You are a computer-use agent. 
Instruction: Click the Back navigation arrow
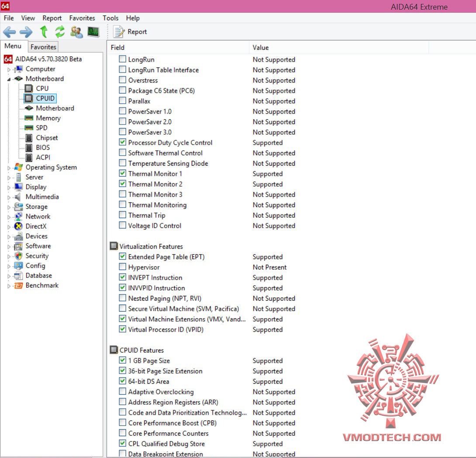click(x=10, y=32)
